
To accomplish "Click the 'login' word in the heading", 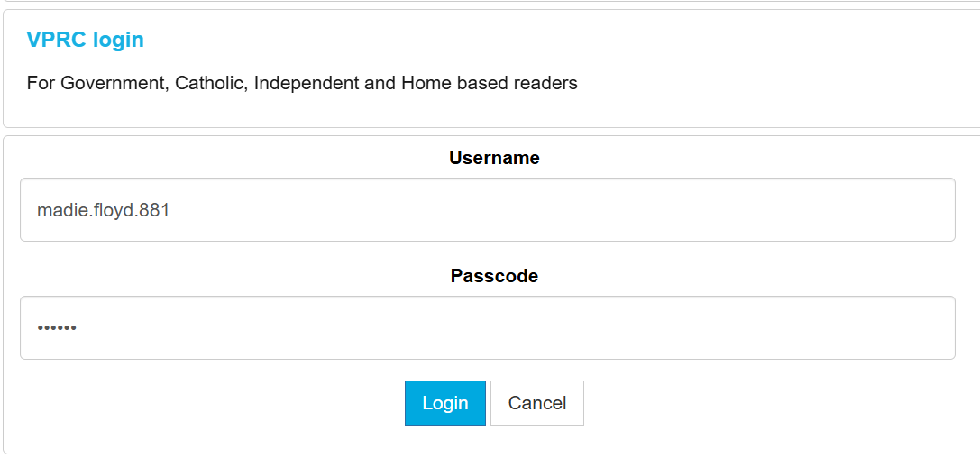I will point(119,40).
